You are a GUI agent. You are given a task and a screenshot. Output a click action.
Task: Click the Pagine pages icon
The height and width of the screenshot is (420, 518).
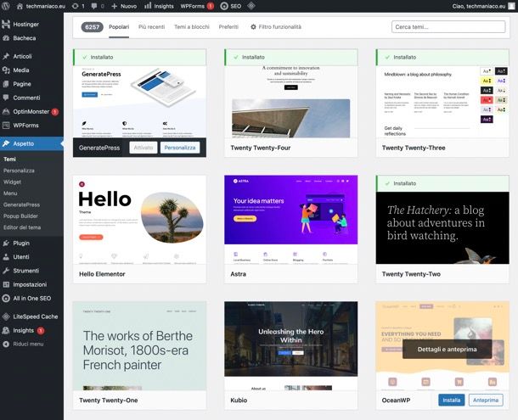tap(6, 84)
